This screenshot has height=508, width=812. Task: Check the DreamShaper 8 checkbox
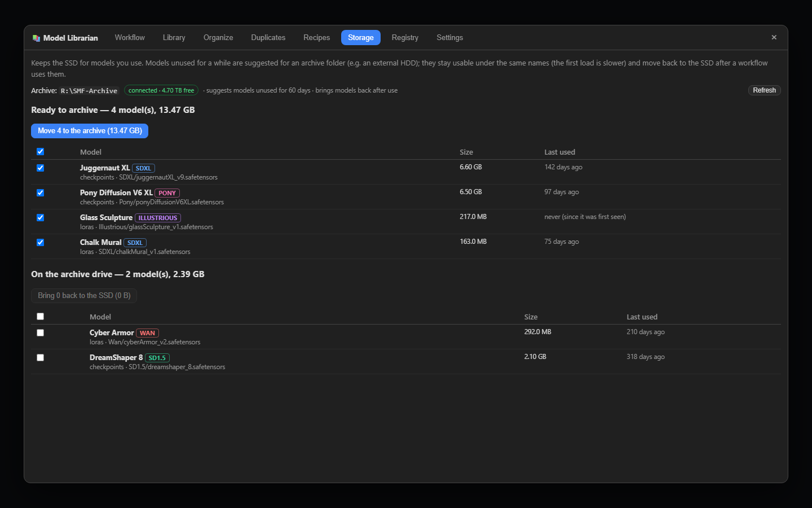pyautogui.click(x=40, y=357)
